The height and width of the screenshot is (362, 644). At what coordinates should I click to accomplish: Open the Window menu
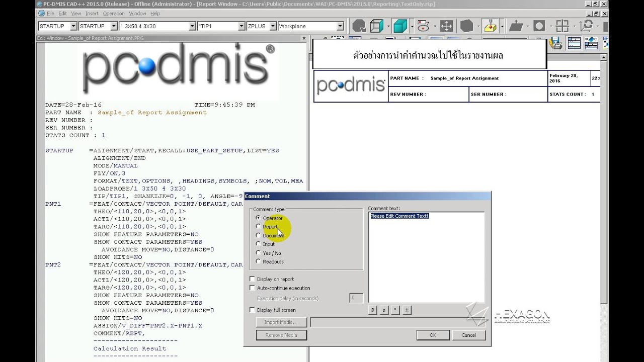(137, 14)
